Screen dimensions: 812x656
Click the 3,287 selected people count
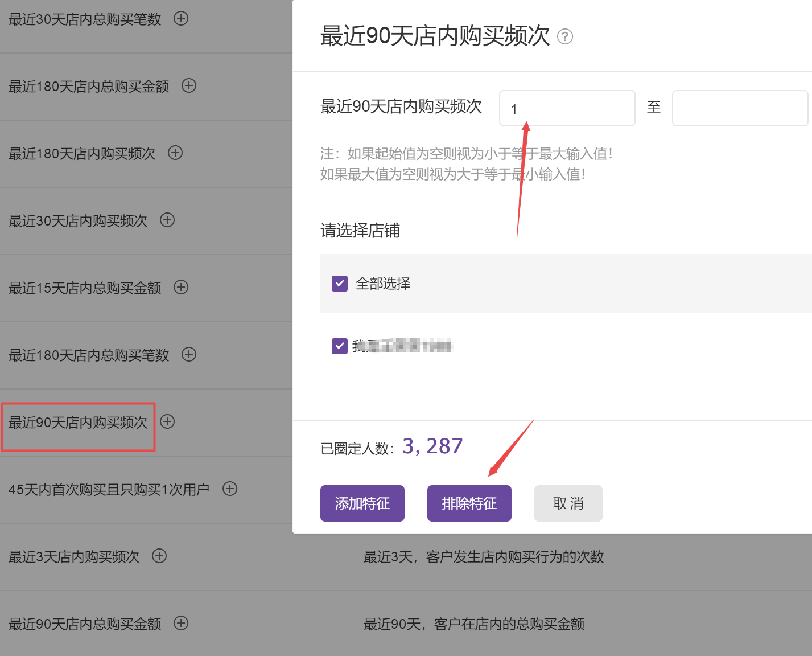(432, 446)
